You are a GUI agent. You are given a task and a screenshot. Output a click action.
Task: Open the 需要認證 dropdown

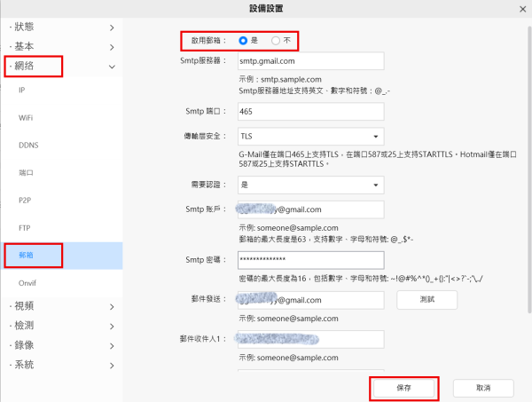click(309, 185)
